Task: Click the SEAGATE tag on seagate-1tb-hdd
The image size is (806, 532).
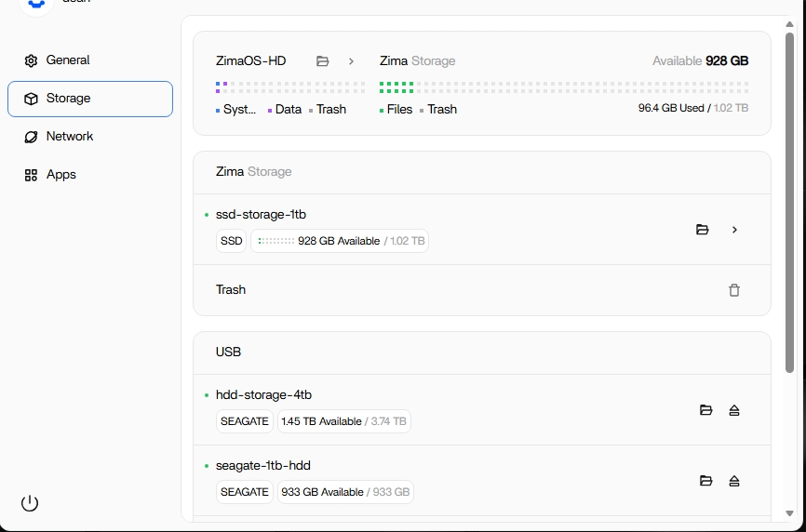Action: click(x=245, y=492)
